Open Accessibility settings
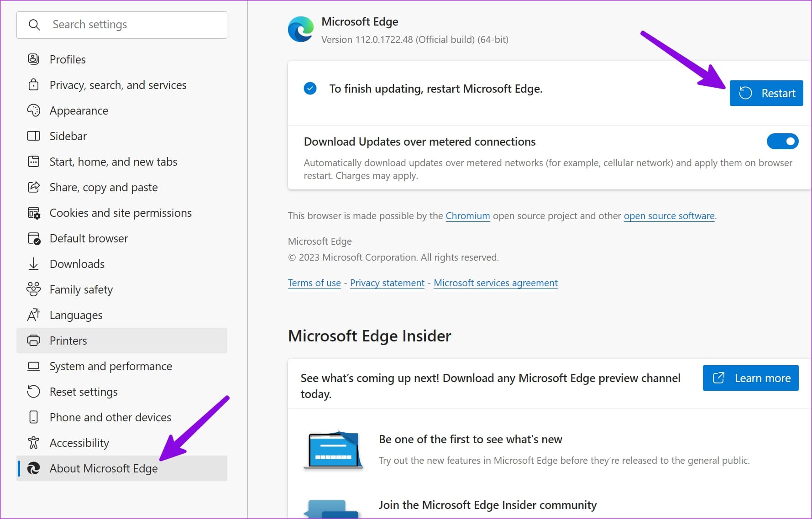The image size is (812, 519). [122, 443]
